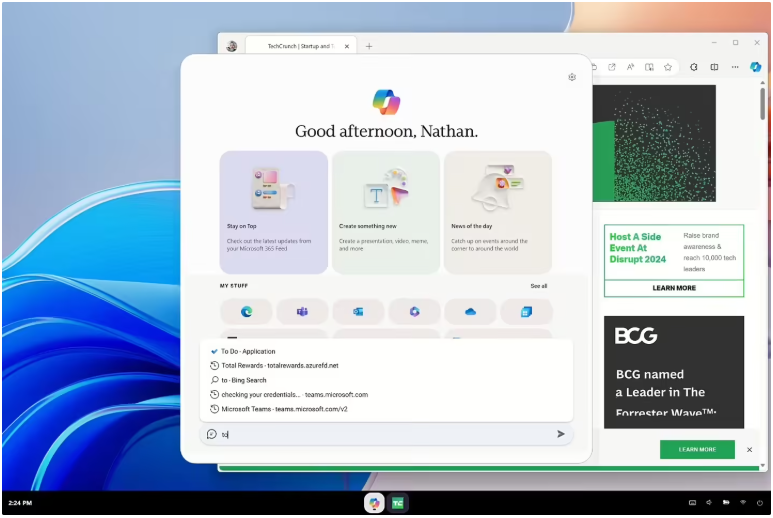Open Microsoft Edge from My Stuff
This screenshot has height=518, width=773.
246,311
